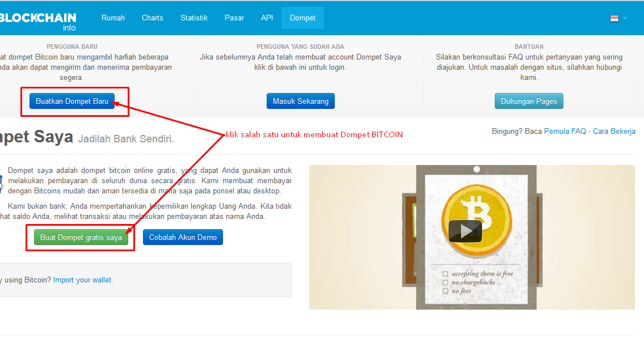Open the Rumah navigation item
Image resolution: width=644 pixels, height=338 pixels.
pos(113,18)
